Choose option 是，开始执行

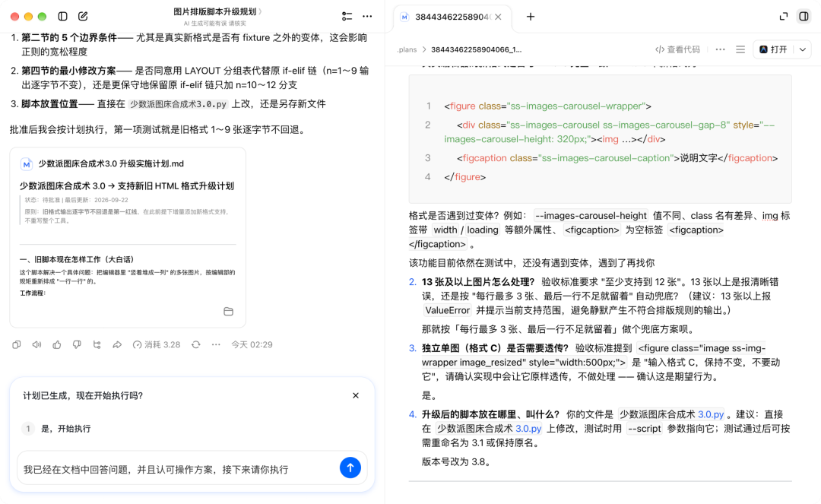point(192,429)
